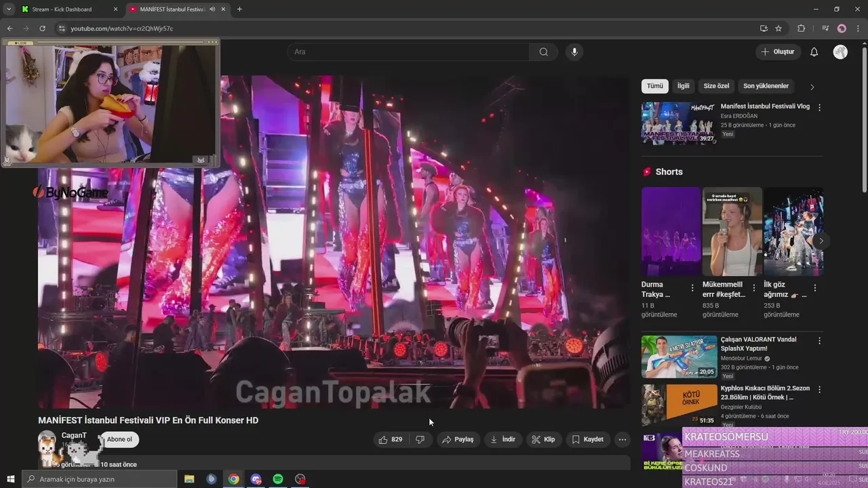Viewport: 868px width, 488px height.
Task: Select the Tümü filter chip
Action: click(655, 86)
